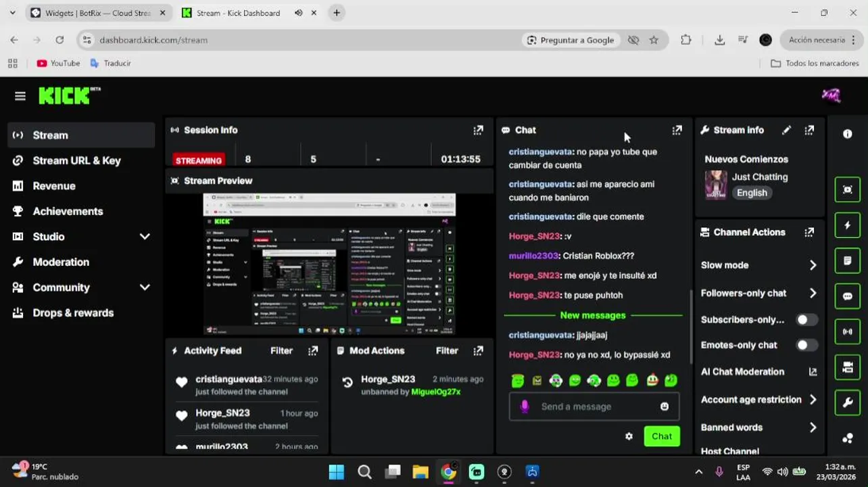Image resolution: width=868 pixels, height=487 pixels.
Task: Edit stream info with the pencil icon
Action: point(786,130)
